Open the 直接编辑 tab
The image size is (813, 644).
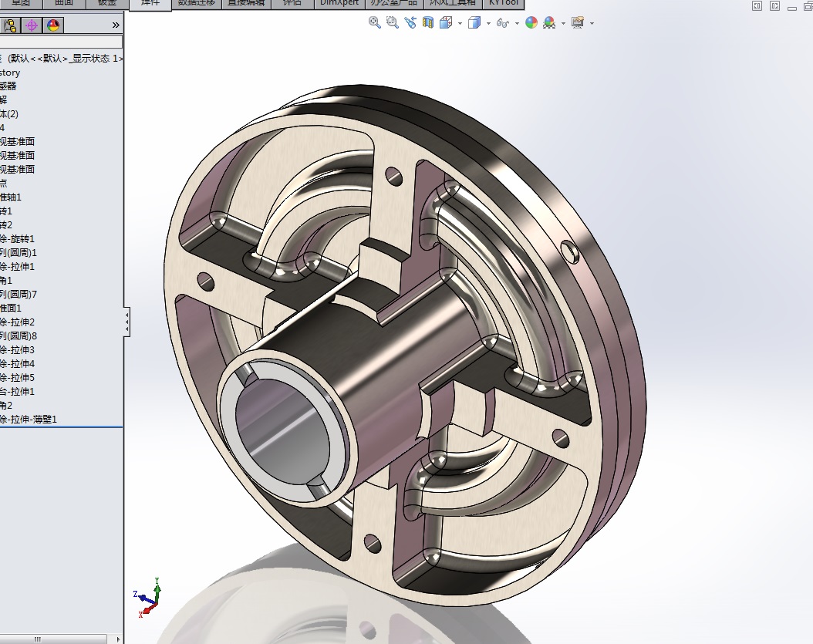click(x=246, y=4)
